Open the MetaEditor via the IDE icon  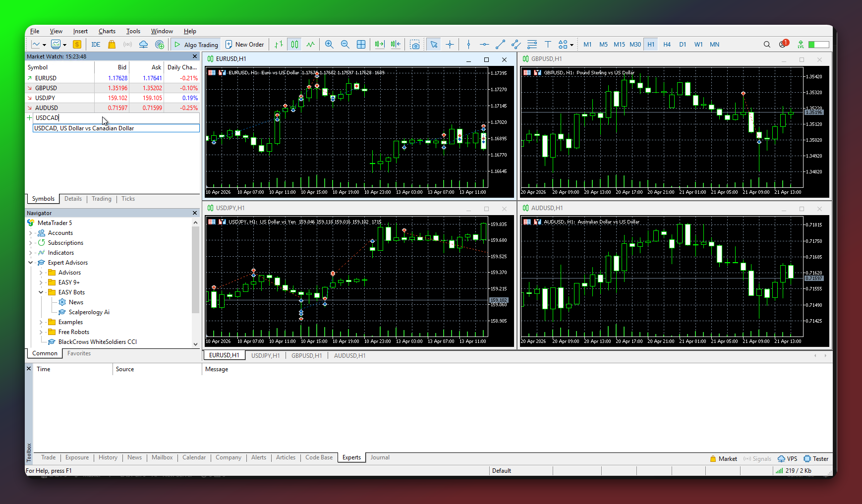[96, 44]
